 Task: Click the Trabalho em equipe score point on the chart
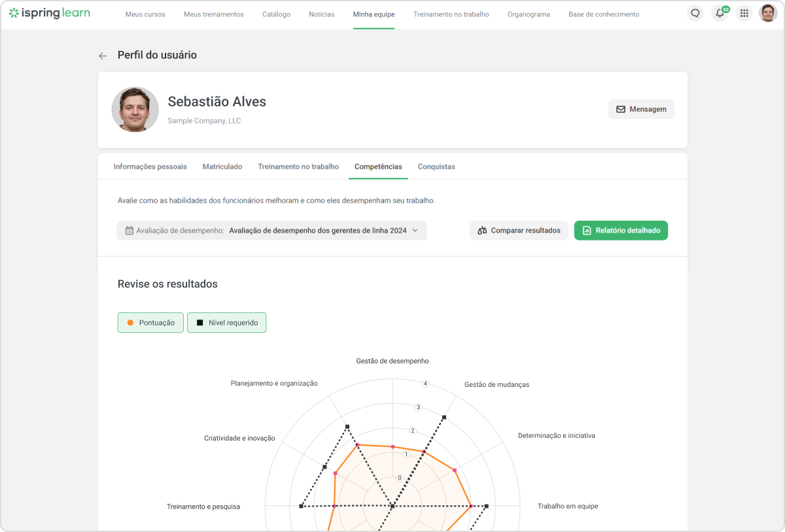470,506
